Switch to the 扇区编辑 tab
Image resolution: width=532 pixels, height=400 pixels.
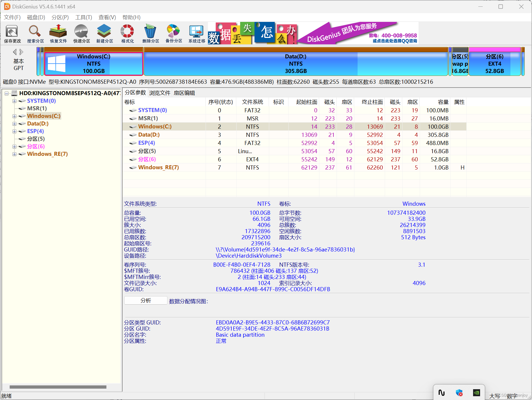click(x=184, y=93)
